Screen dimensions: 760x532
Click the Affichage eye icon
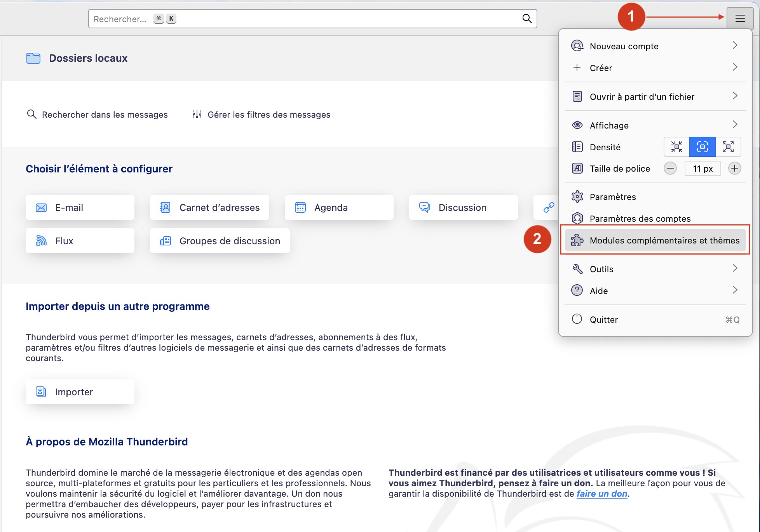[577, 125]
